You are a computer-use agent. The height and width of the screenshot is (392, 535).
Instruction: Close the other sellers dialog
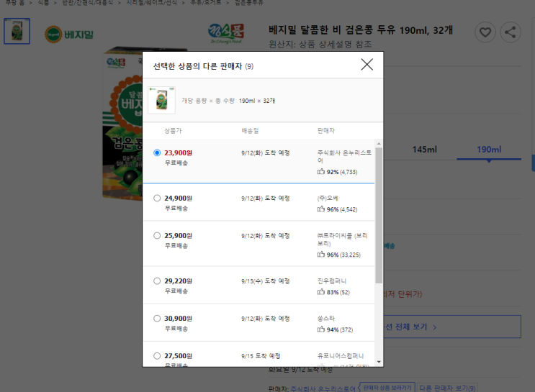pos(367,65)
